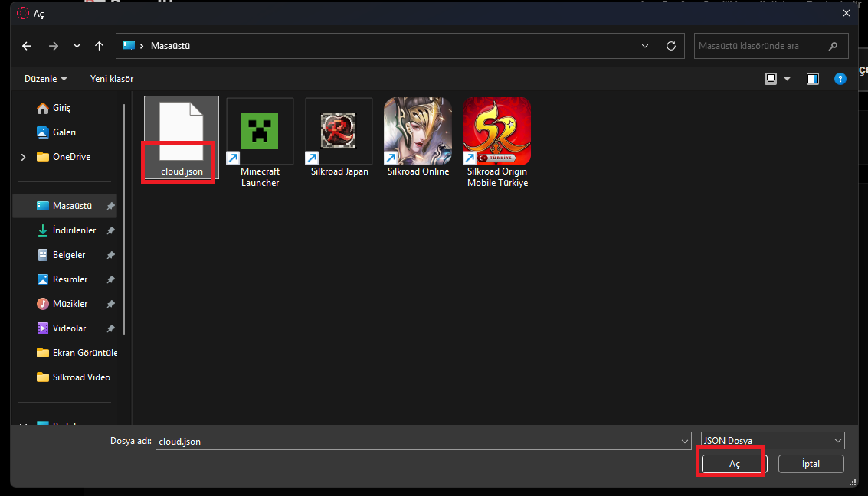Click the Masaüstü klasöründe ara search box
Image resolution: width=868 pixels, height=496 pixels.
click(761, 46)
